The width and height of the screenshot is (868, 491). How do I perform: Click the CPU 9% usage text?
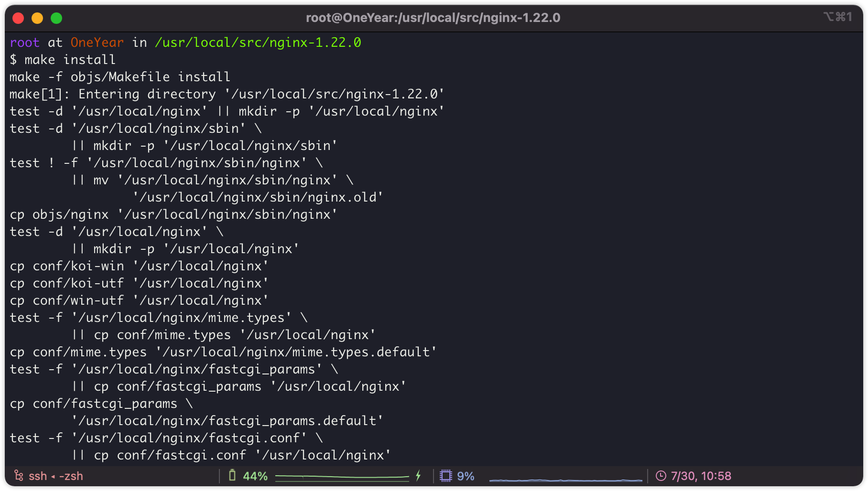pos(466,476)
